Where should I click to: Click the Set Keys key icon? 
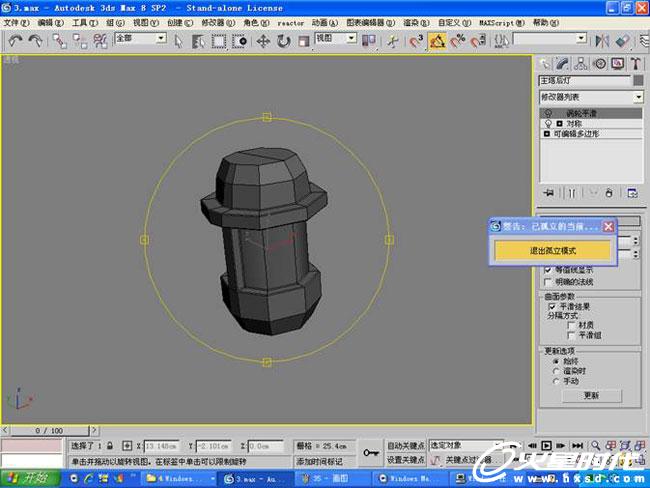pyautogui.click(x=371, y=453)
